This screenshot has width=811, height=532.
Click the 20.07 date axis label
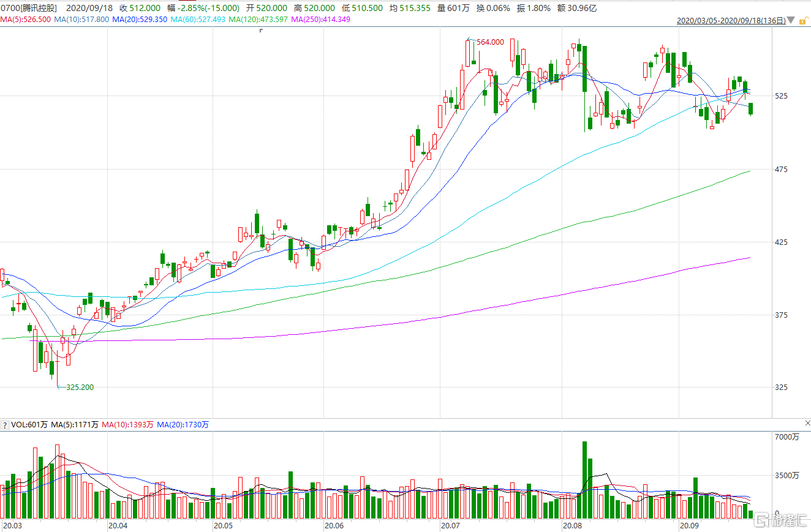(x=451, y=526)
